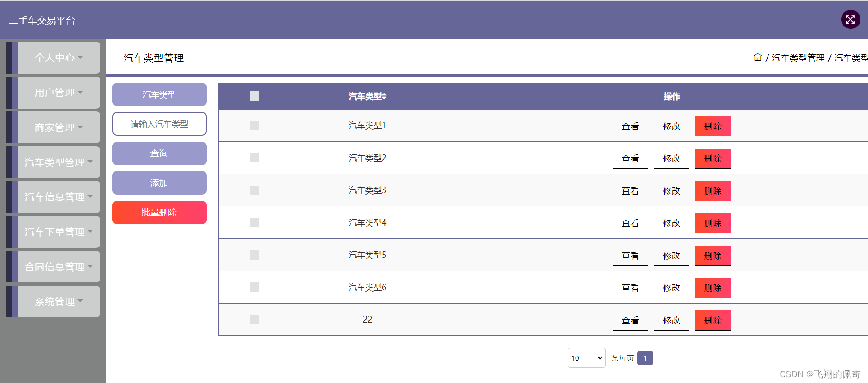This screenshot has height=383, width=868.
Task: Click 删除 in the 汽车类型6 row
Action: pos(713,288)
